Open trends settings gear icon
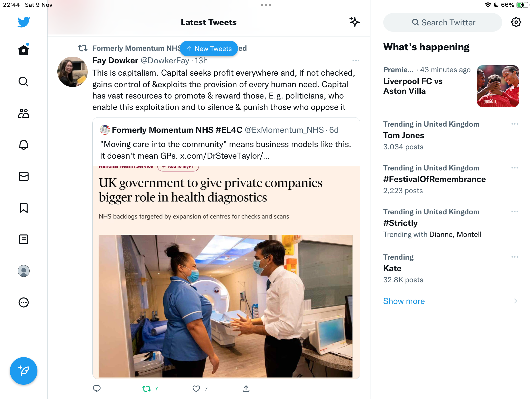This screenshot has width=532, height=399. 516,22
